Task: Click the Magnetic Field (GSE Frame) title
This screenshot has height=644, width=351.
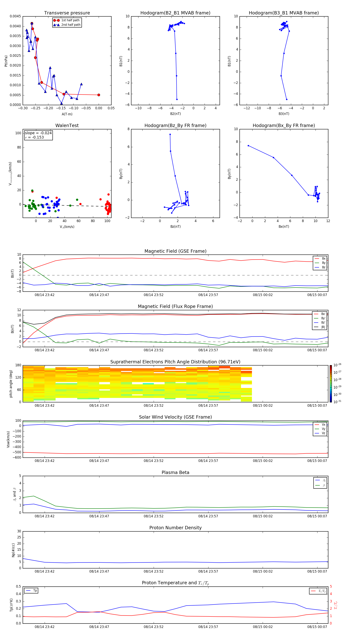Action: [175, 251]
